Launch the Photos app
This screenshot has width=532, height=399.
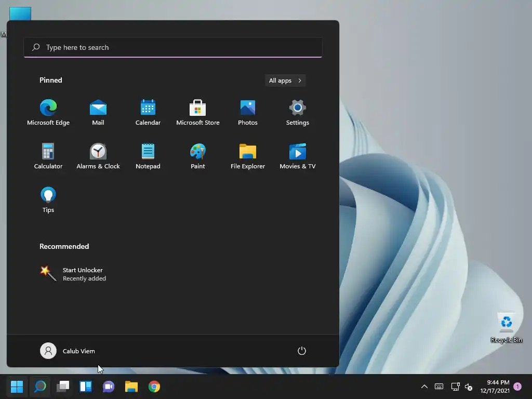pos(248,113)
